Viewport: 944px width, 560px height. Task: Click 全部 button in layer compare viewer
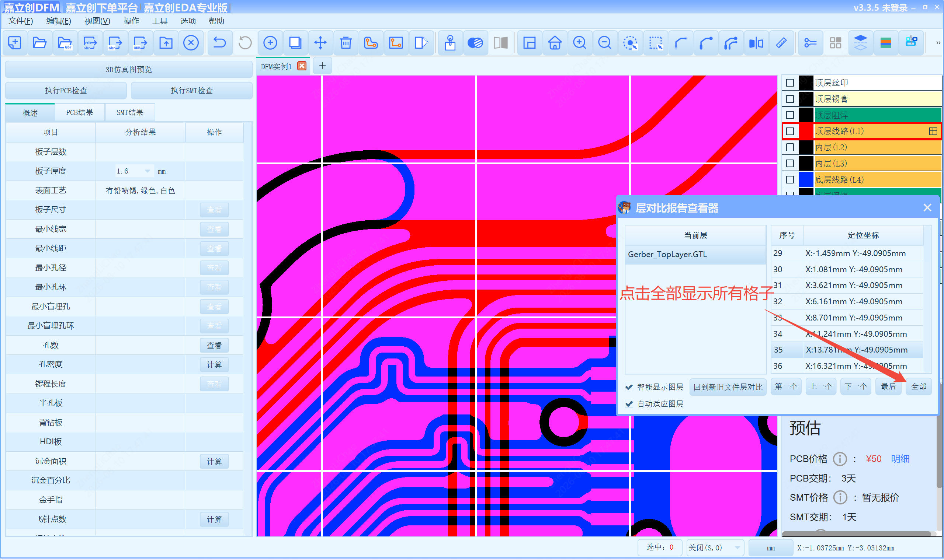pyautogui.click(x=919, y=387)
